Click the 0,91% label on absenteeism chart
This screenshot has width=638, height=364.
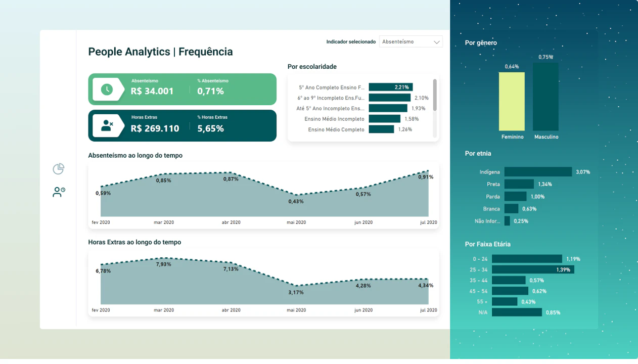point(426,177)
